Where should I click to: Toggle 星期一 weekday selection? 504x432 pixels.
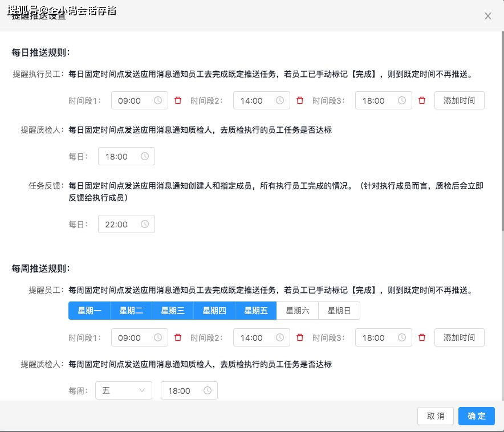coord(90,311)
